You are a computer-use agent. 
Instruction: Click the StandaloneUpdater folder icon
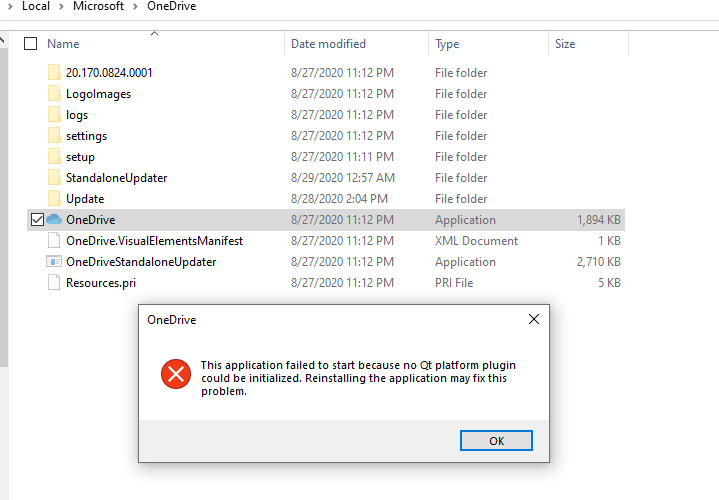click(54, 178)
